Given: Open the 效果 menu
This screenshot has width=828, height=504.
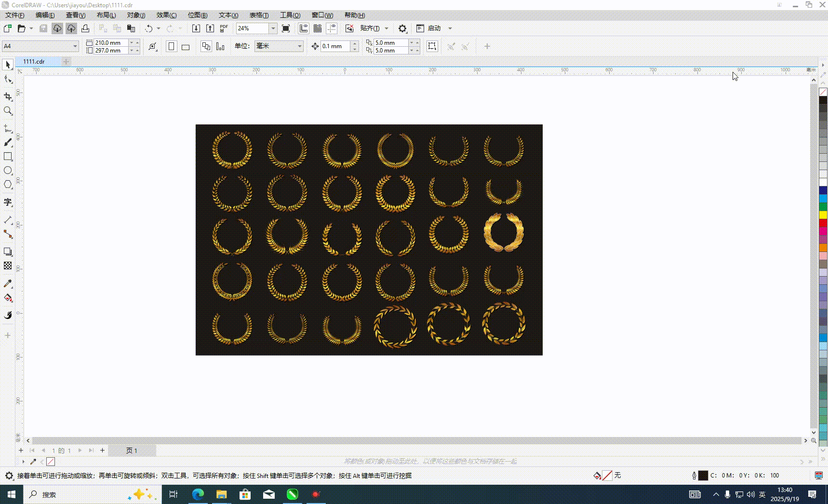Looking at the screenshot, I should click(166, 15).
